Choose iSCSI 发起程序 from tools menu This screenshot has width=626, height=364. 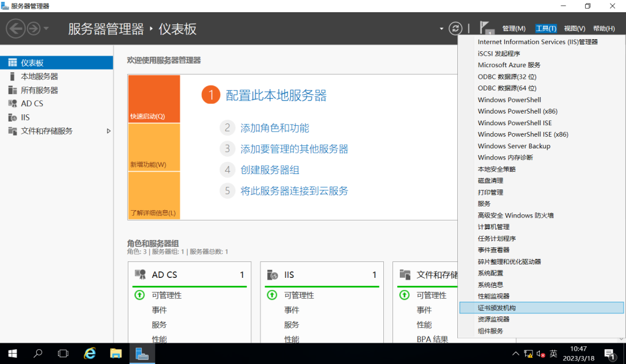pos(542,53)
